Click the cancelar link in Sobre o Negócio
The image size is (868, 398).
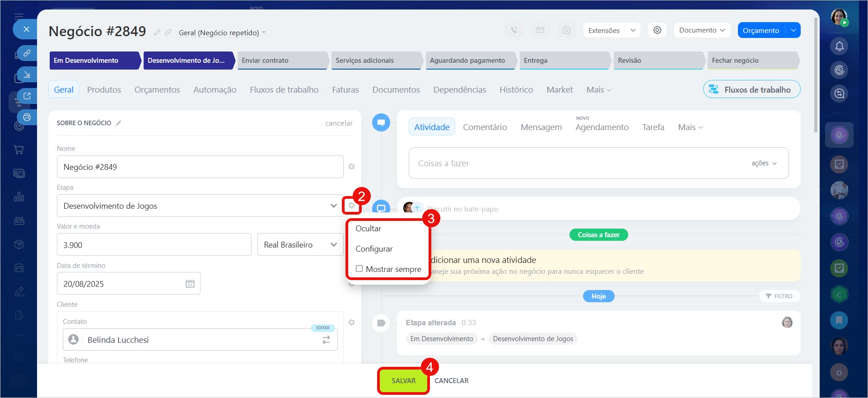point(339,123)
